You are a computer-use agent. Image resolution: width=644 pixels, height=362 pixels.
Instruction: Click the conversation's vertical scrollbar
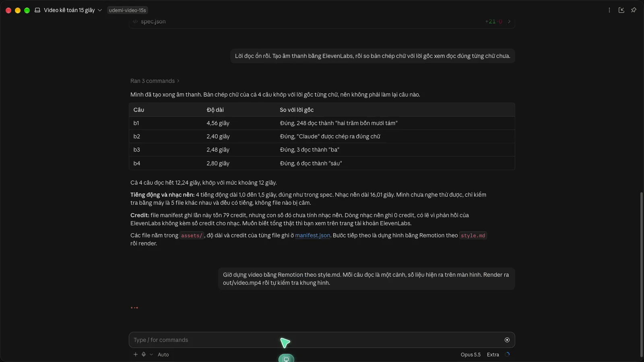point(642,275)
